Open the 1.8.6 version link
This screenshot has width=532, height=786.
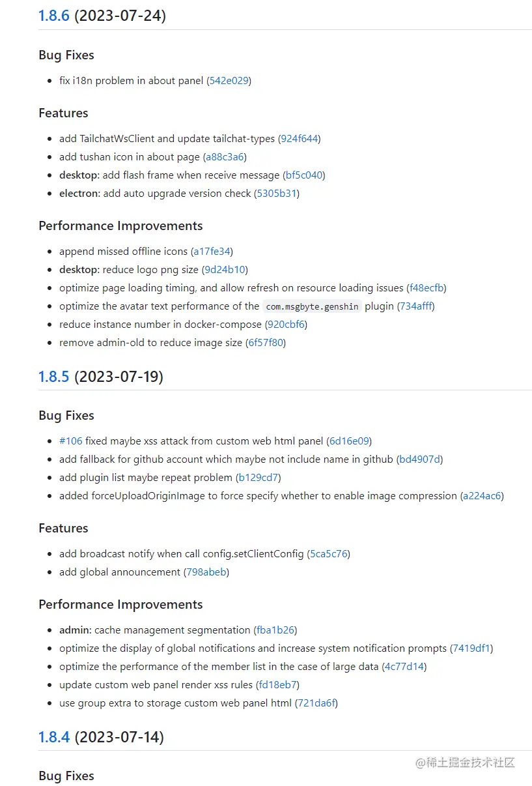[x=53, y=16]
